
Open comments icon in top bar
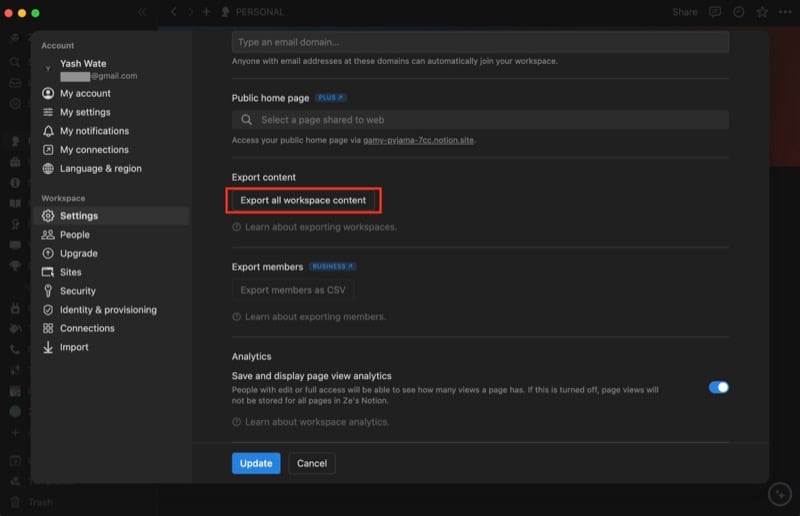pyautogui.click(x=715, y=12)
